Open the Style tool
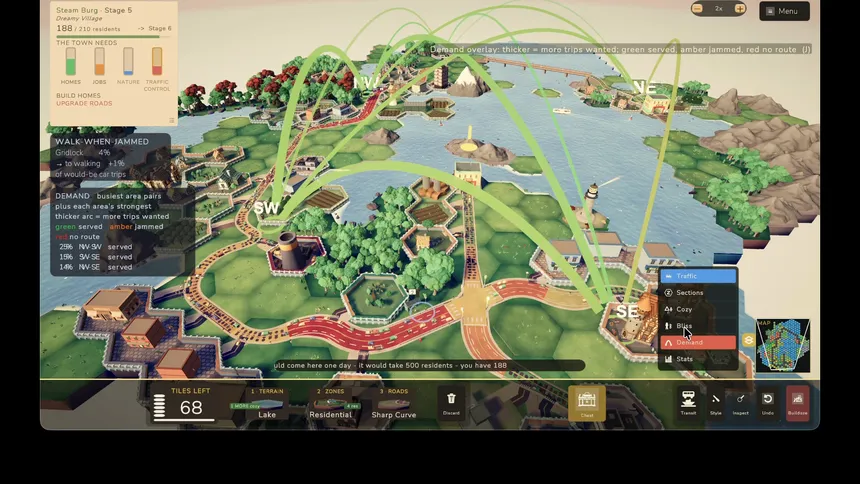This screenshot has width=860, height=484. 716,402
